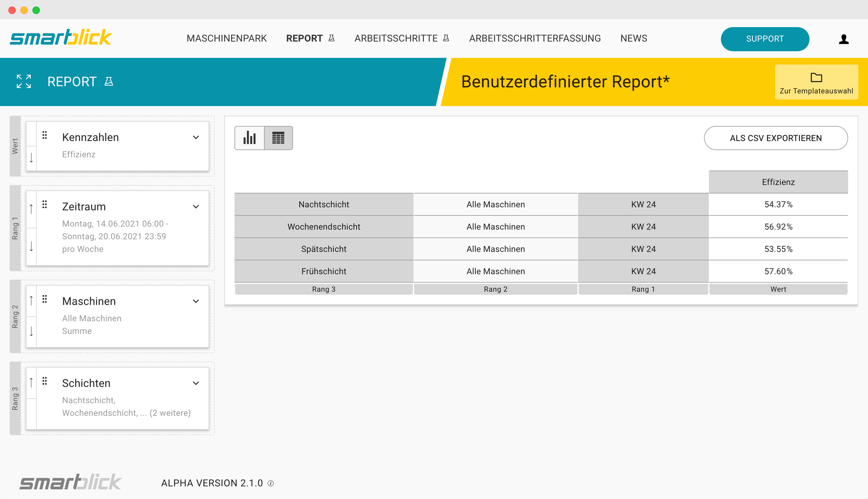This screenshot has height=499, width=868.
Task: Click the Rang 2 column footer
Action: click(x=495, y=289)
